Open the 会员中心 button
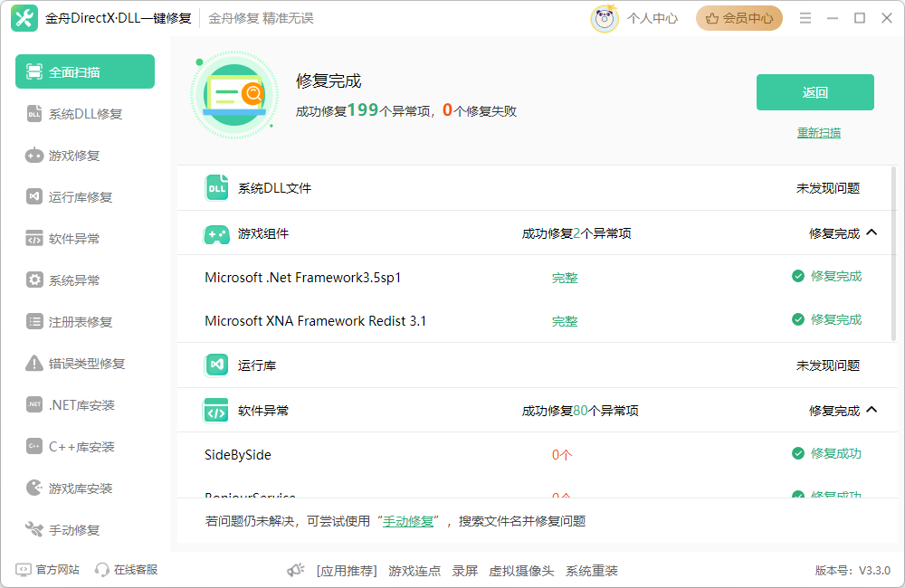 click(x=738, y=18)
